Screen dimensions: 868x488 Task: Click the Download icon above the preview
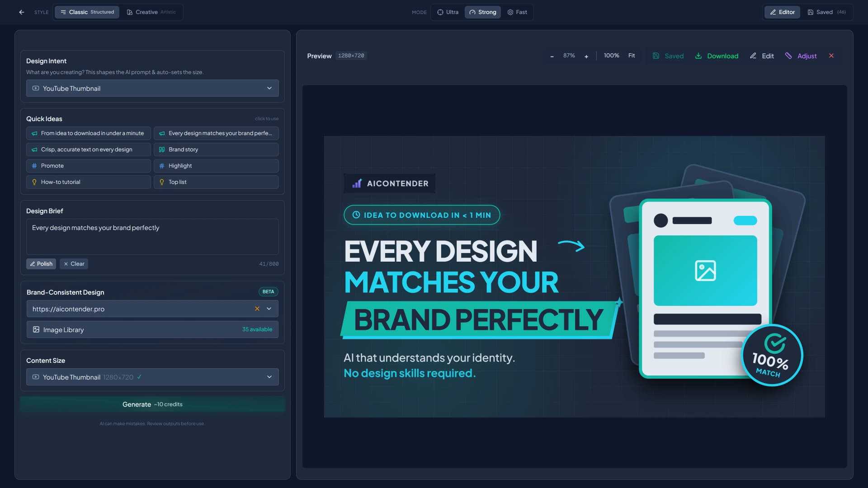click(699, 56)
